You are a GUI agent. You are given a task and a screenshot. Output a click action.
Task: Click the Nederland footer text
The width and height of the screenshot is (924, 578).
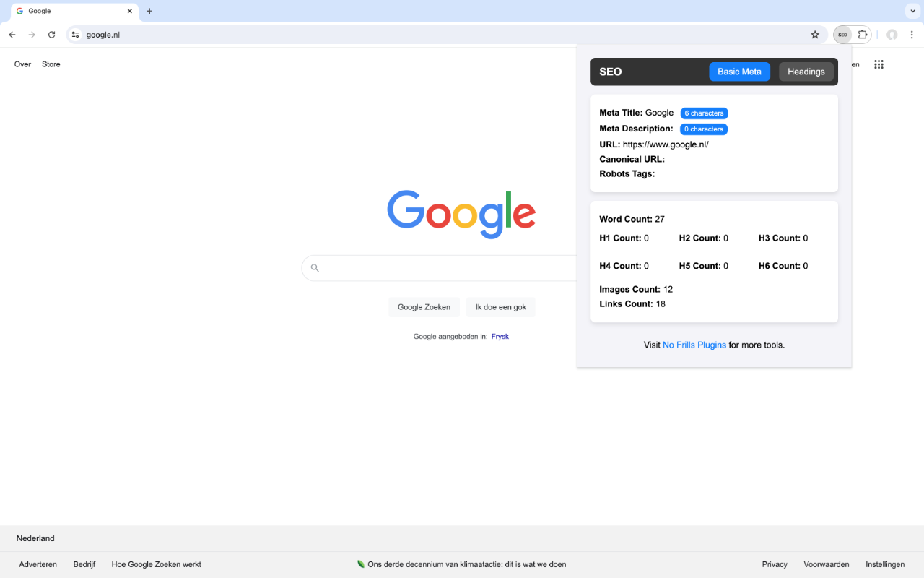35,538
